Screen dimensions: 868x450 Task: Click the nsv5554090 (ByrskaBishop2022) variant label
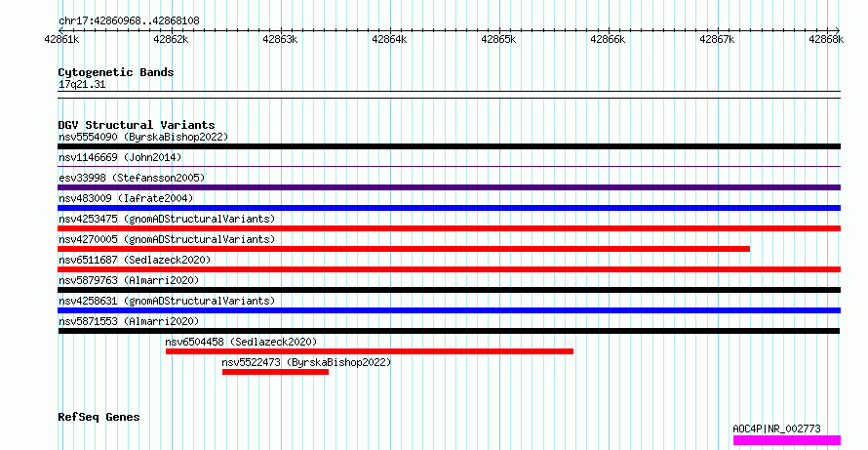[143, 137]
